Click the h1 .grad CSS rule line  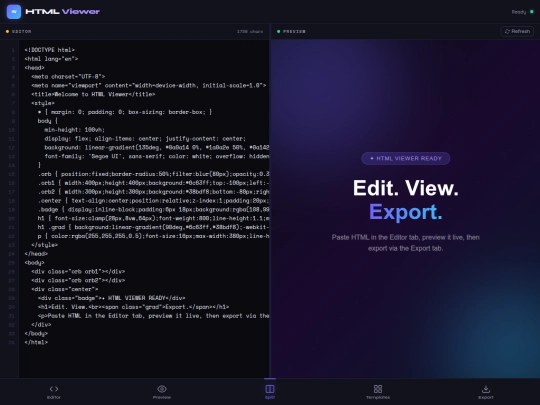point(153,227)
